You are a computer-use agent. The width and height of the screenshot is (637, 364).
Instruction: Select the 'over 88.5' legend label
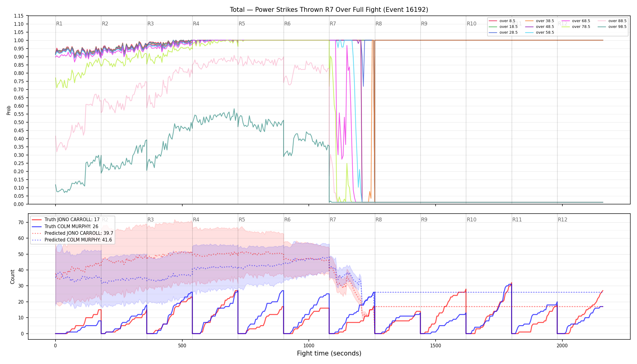tap(617, 21)
